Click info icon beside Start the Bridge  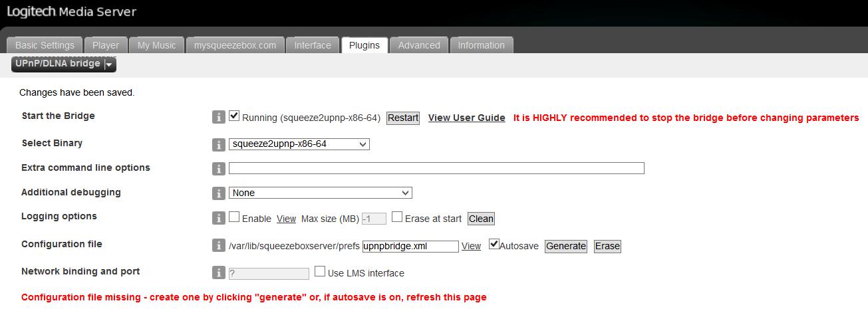pyautogui.click(x=218, y=118)
